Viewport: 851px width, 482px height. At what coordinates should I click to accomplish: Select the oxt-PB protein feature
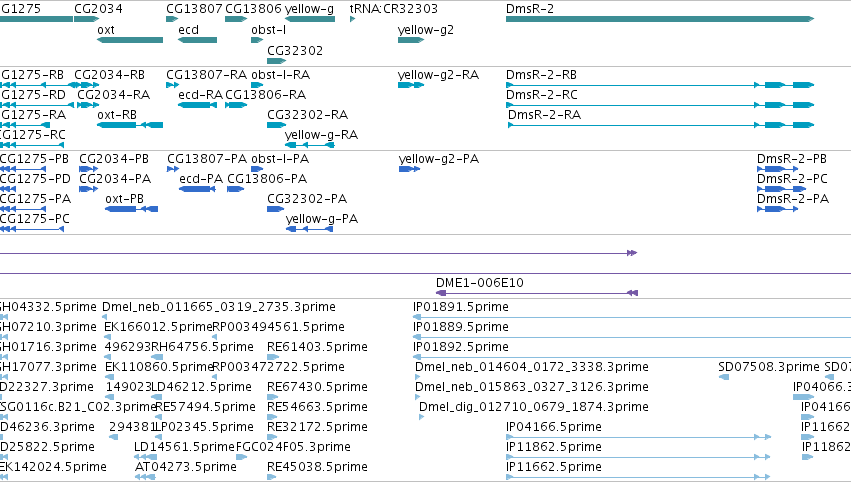[x=131, y=209]
